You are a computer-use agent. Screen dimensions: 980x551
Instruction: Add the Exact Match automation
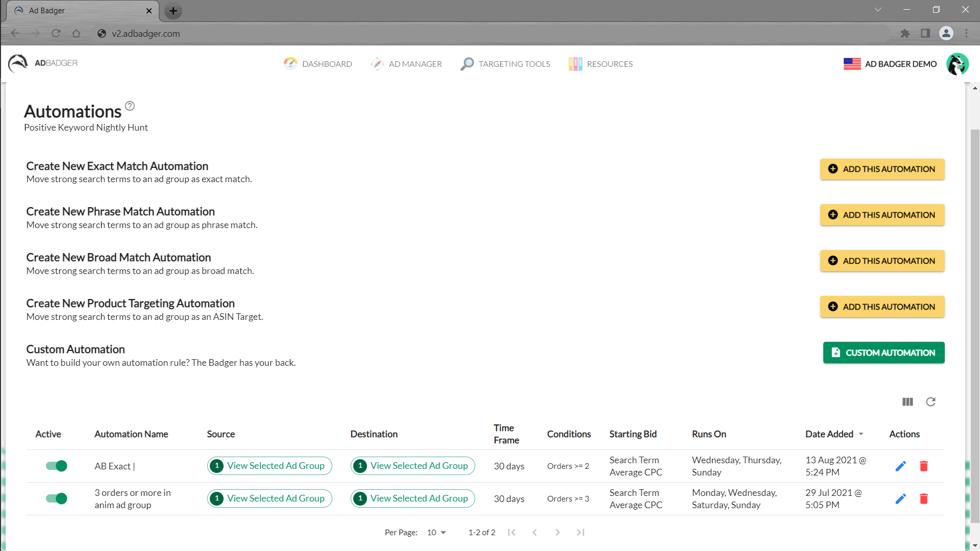pos(882,169)
